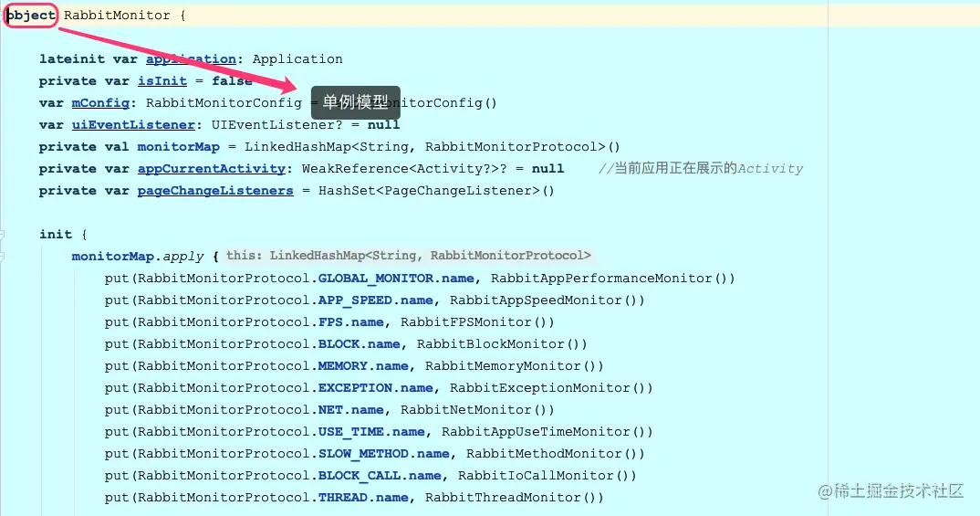Click the USE_TIME enum constant
Image resolution: width=980 pixels, height=516 pixels.
[350, 431]
